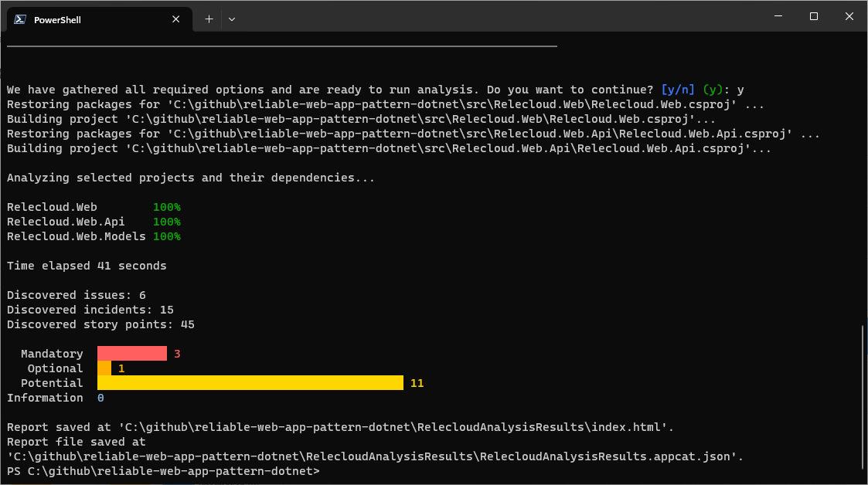Click the Potential yellow progress bar
The image size is (868, 485).
coord(247,382)
